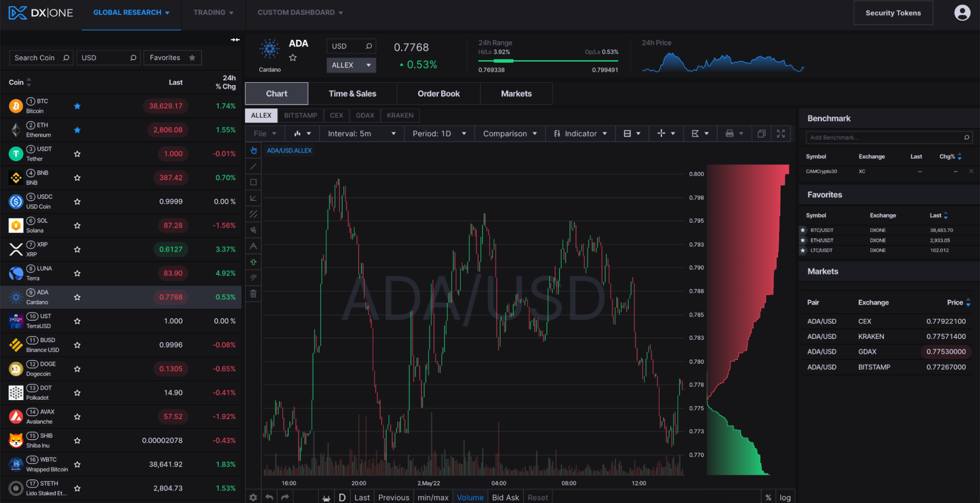Toggle favorite star for BTC row

77,106
